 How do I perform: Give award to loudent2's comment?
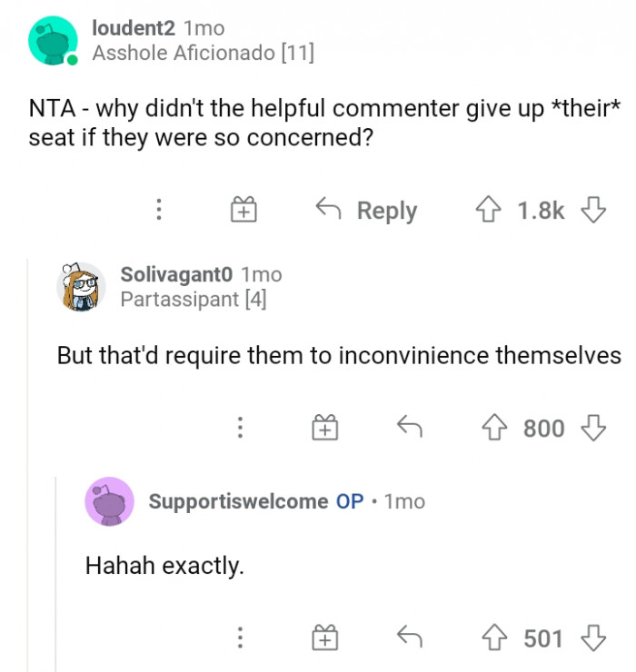[x=243, y=211]
